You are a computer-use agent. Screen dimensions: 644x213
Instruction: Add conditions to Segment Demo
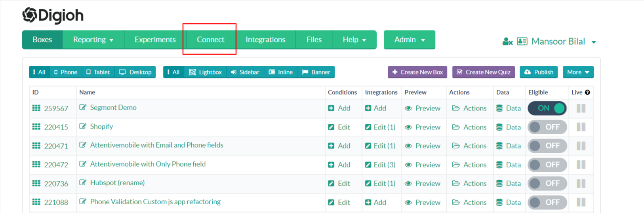coord(339,108)
